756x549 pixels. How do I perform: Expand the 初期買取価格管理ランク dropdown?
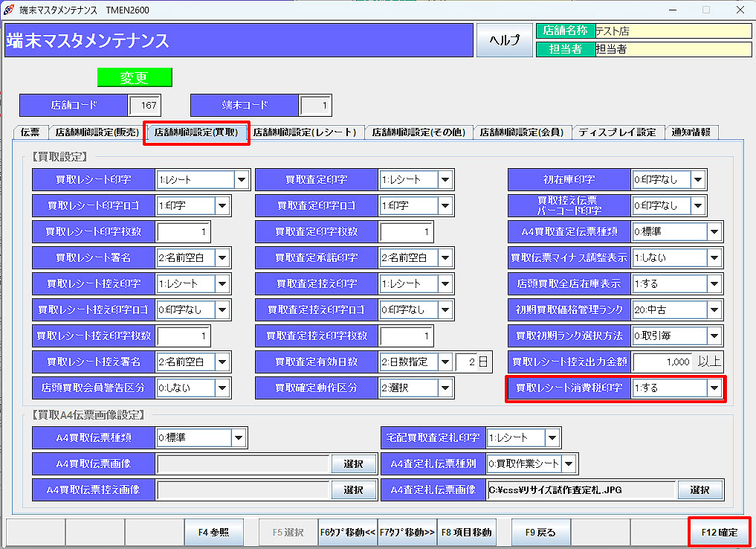tap(714, 309)
